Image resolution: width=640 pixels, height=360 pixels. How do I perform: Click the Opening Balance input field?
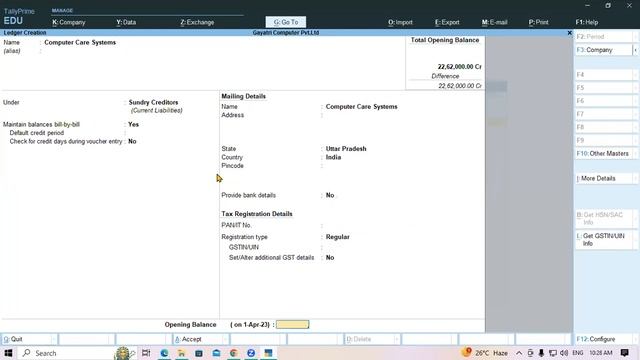coord(293,324)
